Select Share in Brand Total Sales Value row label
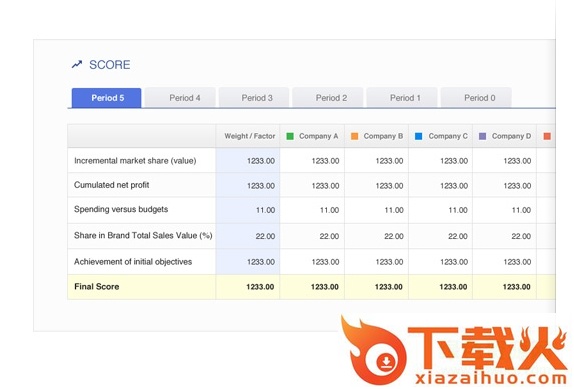Viewport: 574px width, 389px height. pos(143,235)
